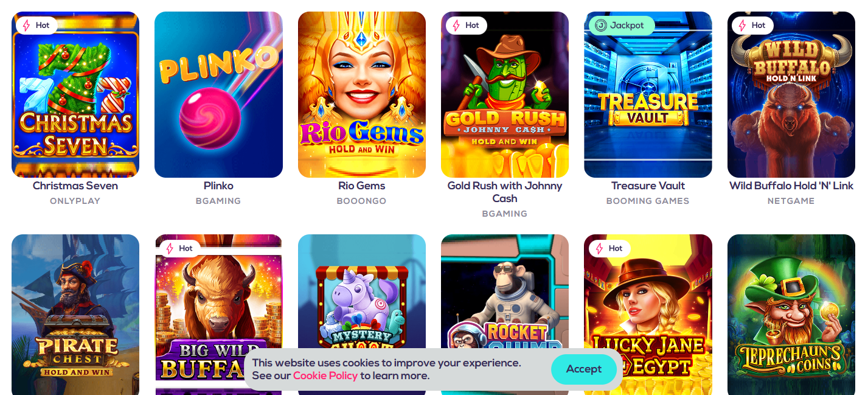Screen dimensions: 868x395
Task: Click the Hot badge on Wild Buffalo
Action: pos(752,26)
